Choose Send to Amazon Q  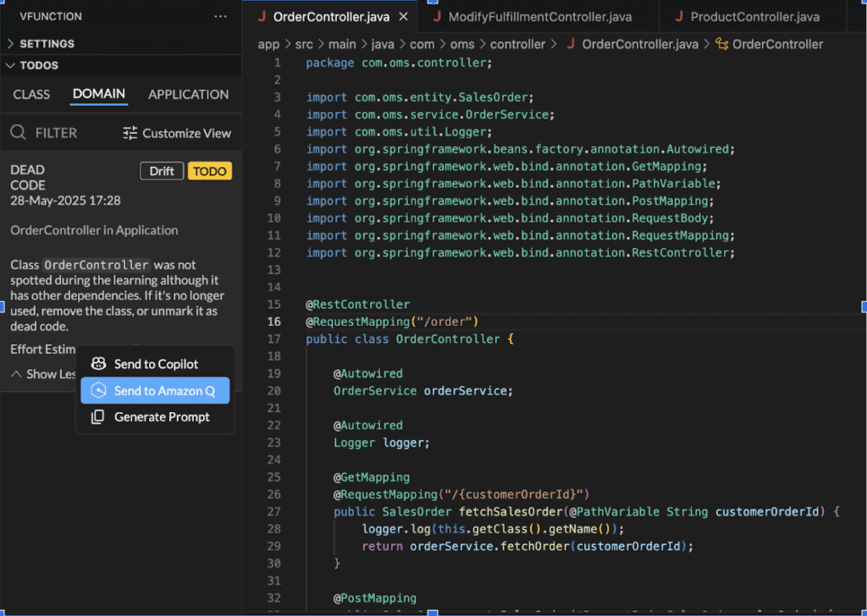pos(155,391)
